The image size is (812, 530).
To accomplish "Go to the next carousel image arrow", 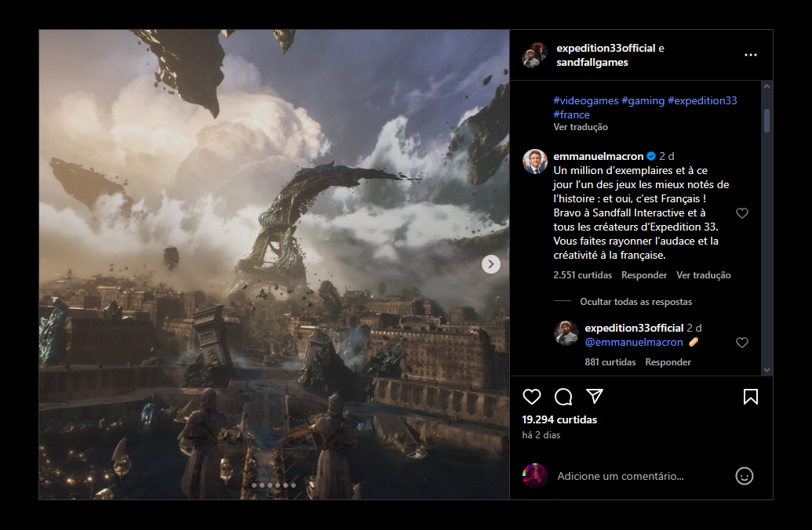I will point(491,264).
